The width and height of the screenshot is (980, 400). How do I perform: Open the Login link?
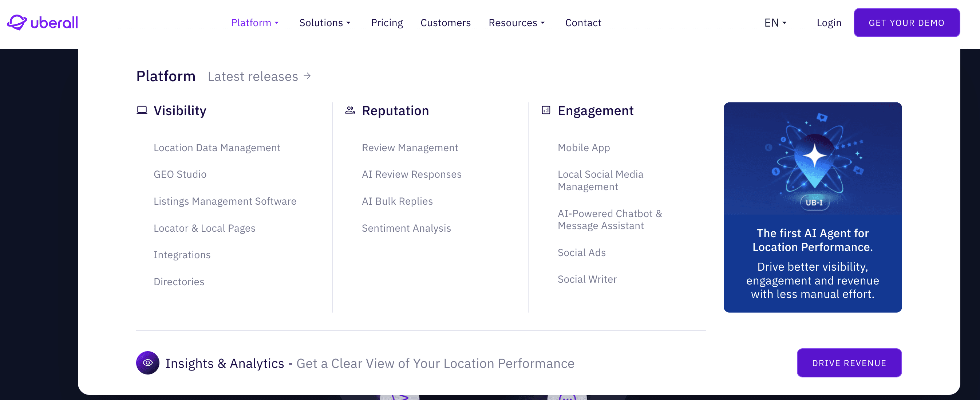pyautogui.click(x=829, y=23)
